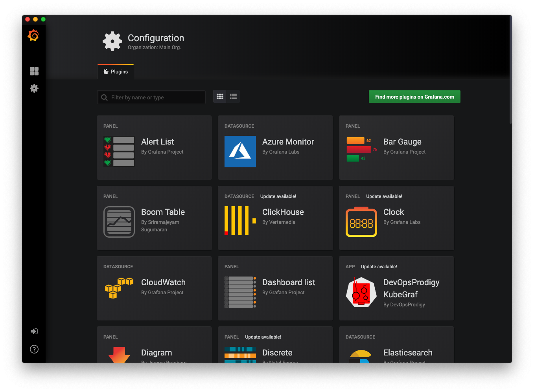Click Find more plugins on Grafana.com

point(414,97)
